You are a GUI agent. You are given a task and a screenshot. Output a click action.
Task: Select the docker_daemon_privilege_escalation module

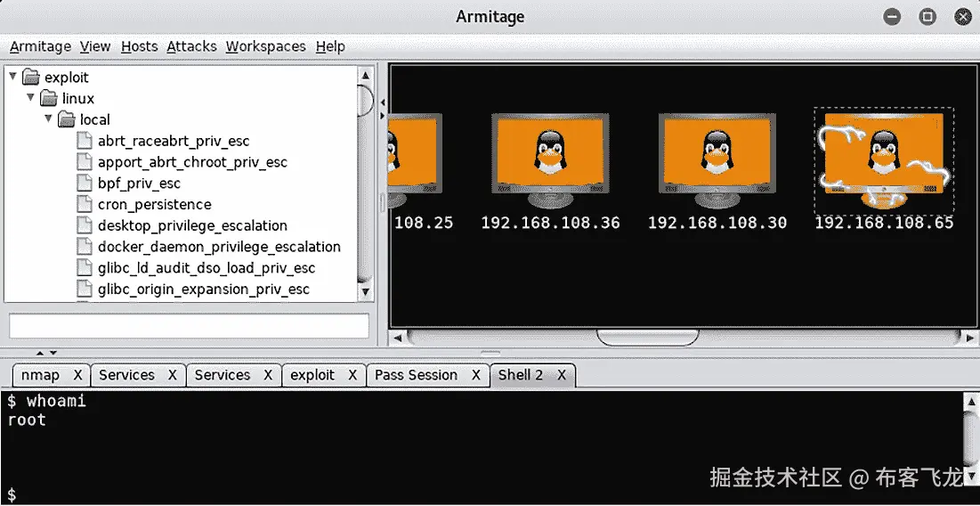pos(219,247)
